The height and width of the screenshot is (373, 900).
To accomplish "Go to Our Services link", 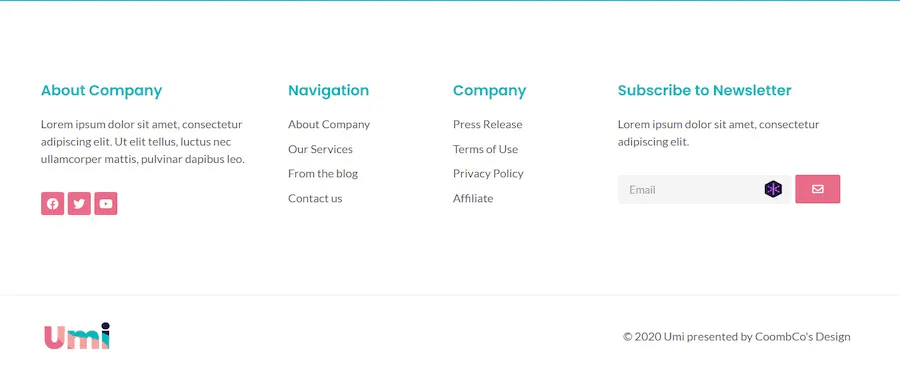I will coord(320,149).
